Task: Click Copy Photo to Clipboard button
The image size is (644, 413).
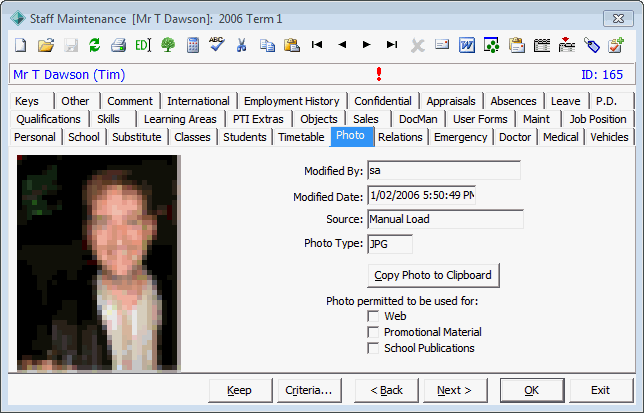Action: (433, 275)
